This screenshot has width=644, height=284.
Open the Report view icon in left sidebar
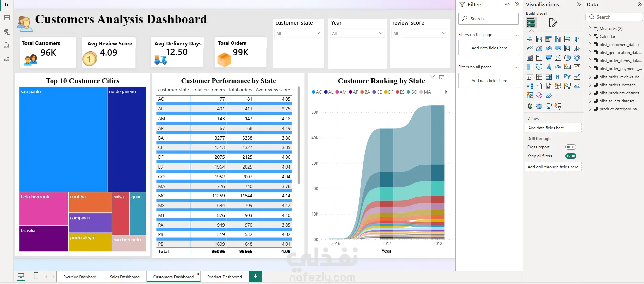[7, 5]
